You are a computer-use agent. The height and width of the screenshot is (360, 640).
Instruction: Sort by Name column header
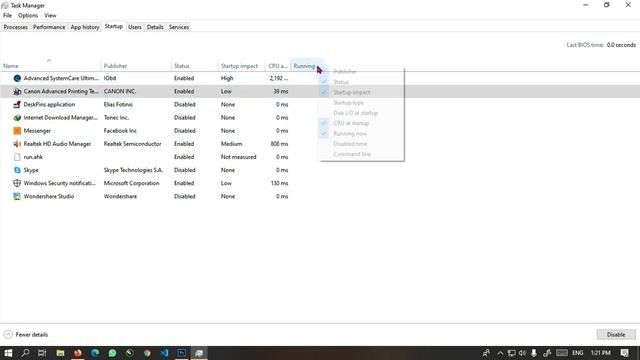click(x=51, y=65)
